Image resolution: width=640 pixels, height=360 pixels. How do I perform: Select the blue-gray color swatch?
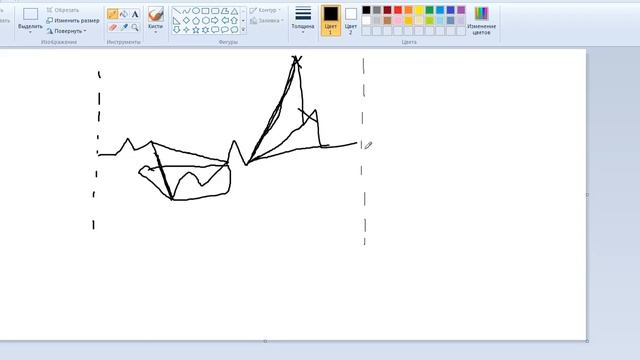tap(451, 20)
